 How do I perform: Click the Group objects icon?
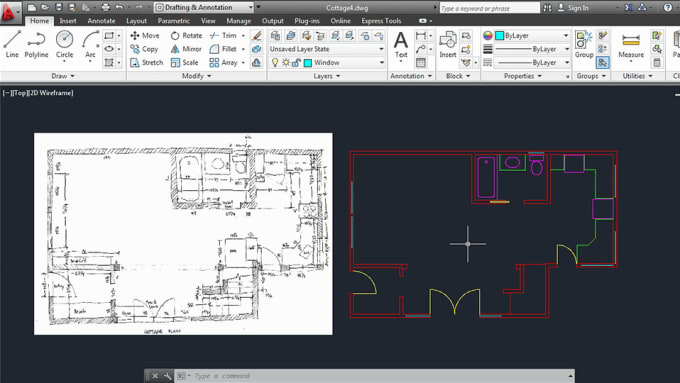584,45
